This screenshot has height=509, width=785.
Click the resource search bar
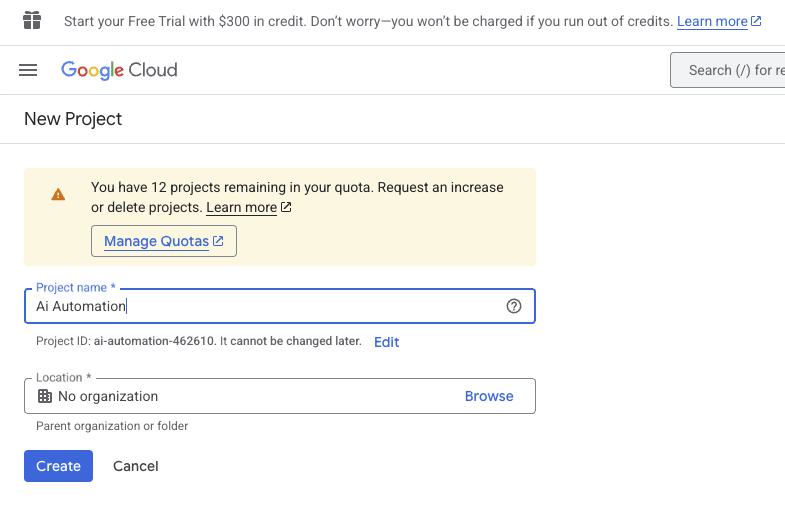click(x=728, y=70)
